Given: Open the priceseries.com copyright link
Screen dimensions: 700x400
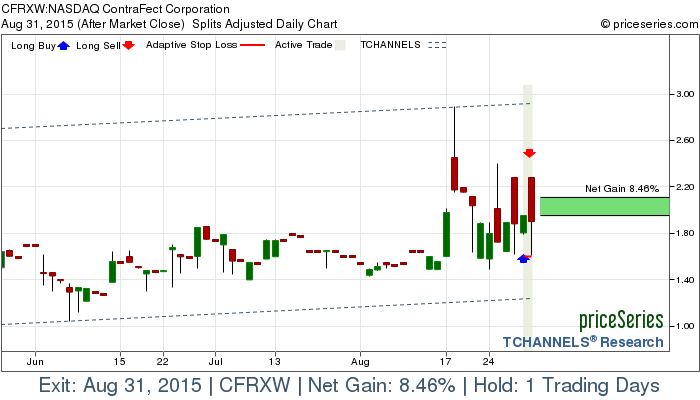Looking at the screenshot, I should click(x=649, y=23).
